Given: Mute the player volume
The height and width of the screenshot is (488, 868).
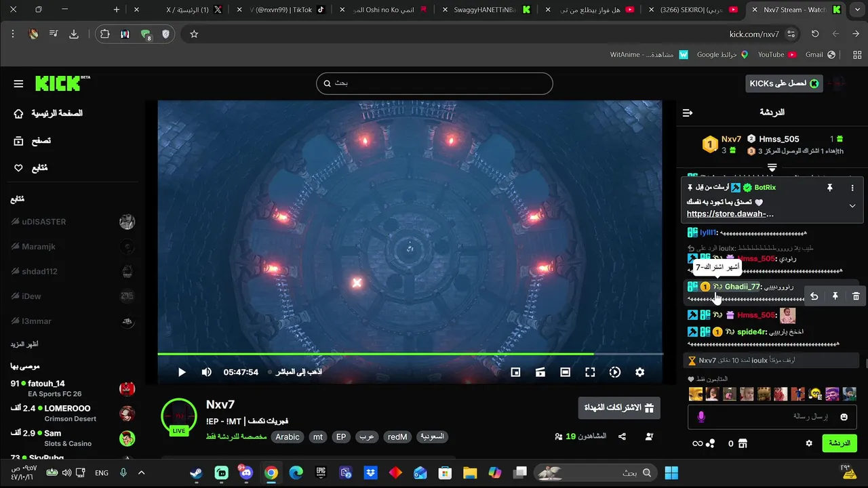Looking at the screenshot, I should point(207,372).
